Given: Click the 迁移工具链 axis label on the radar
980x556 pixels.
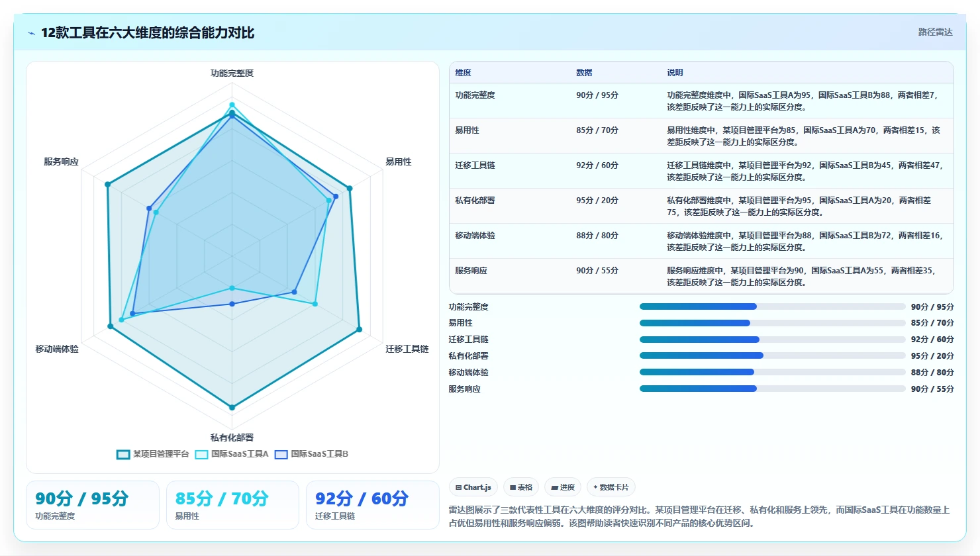Looking at the screenshot, I should point(407,349).
